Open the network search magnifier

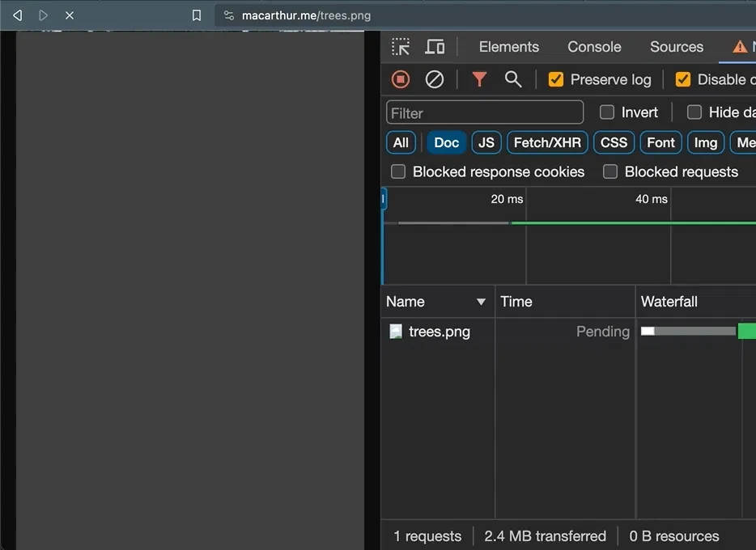point(513,79)
